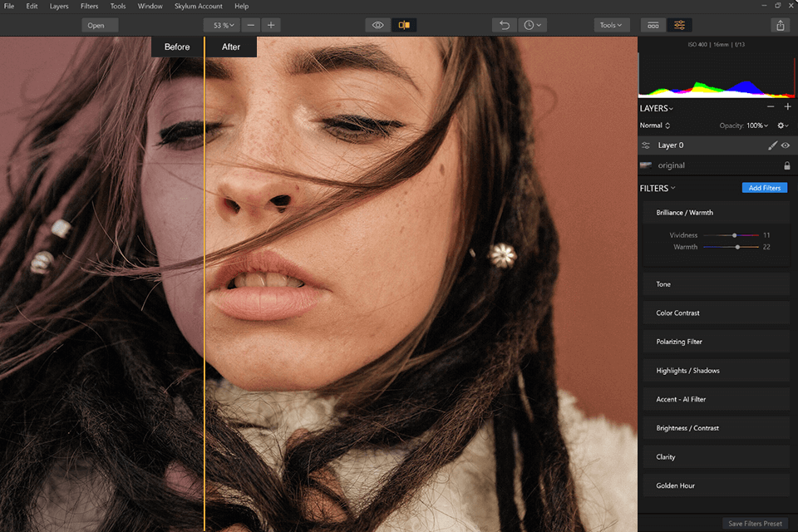The width and height of the screenshot is (798, 532).
Task: Toggle quick preview eye in toolbar
Action: [378, 25]
